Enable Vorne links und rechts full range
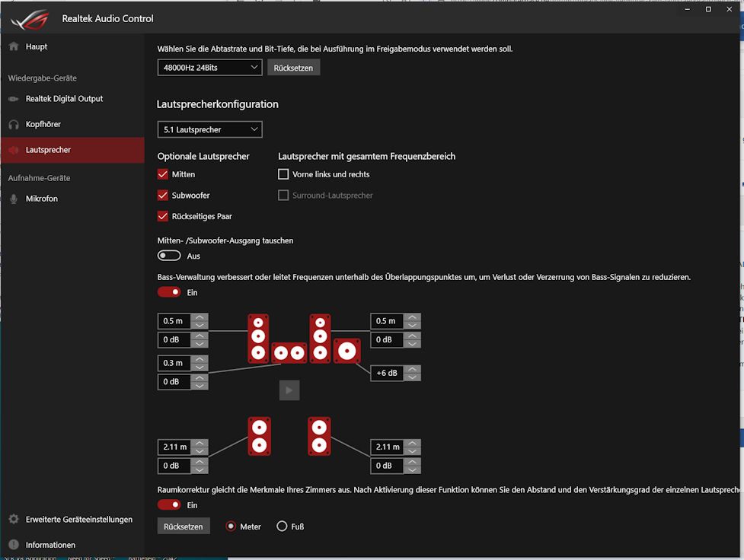Viewport: 744px width, 560px height. [283, 174]
